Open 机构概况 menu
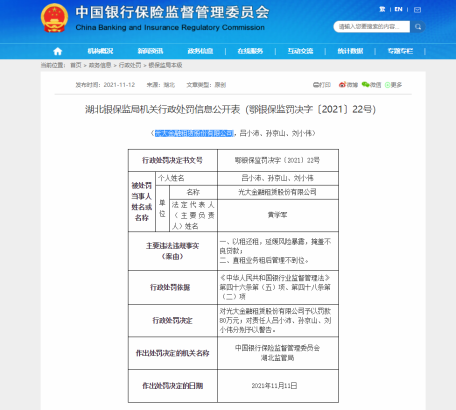Screen dimensions: 456x410 pos(100,51)
